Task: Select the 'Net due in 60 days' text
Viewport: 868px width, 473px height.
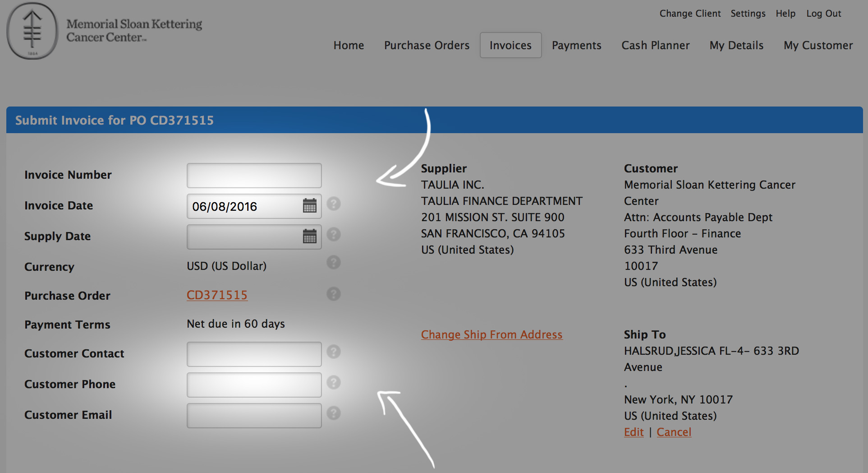Action: tap(236, 324)
